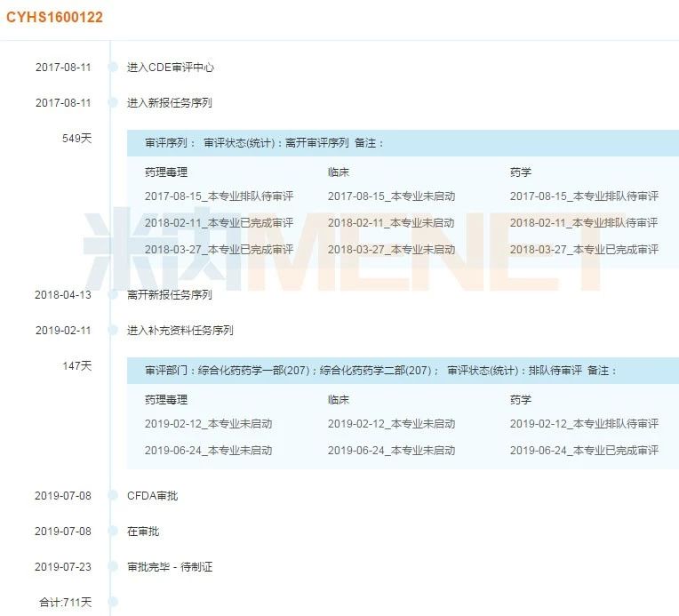Click the date 2019-02-11

tap(63, 330)
